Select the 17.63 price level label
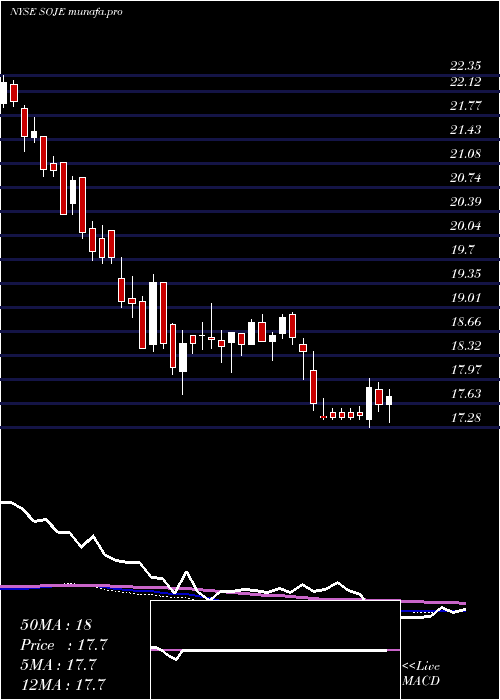The image size is (500, 700). tap(465, 394)
